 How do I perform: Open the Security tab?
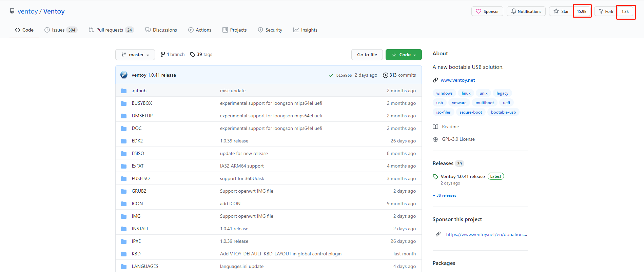pos(270,30)
